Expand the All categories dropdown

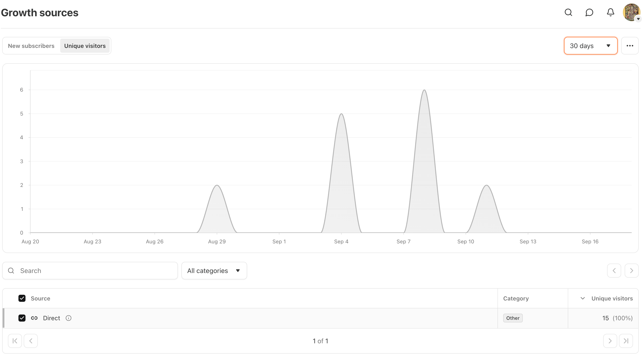click(214, 271)
